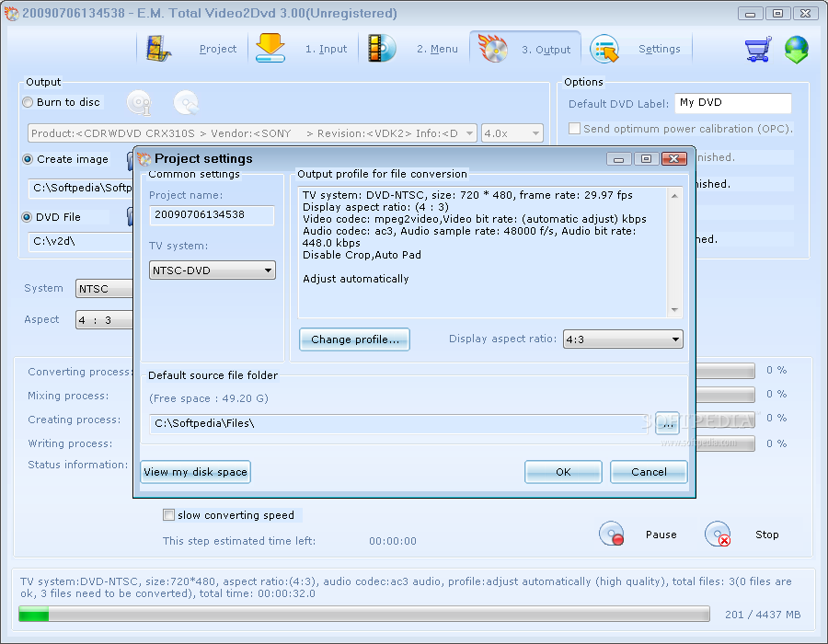Viewport: 828px width, 644px height.
Task: Open the 4.0x burn speed dropdown
Action: point(512,133)
